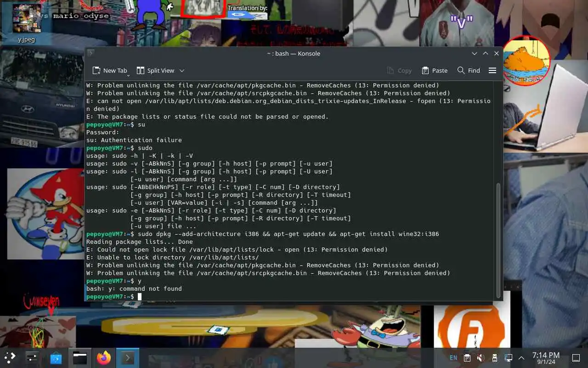Click the EN keyboard layout indicator
The width and height of the screenshot is (588, 368).
(x=453, y=358)
